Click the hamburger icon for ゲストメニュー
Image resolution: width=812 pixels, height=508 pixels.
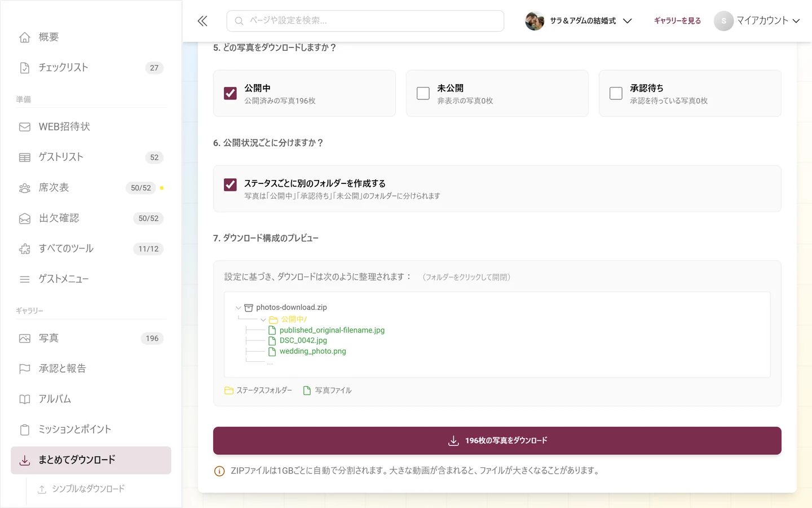click(x=25, y=279)
